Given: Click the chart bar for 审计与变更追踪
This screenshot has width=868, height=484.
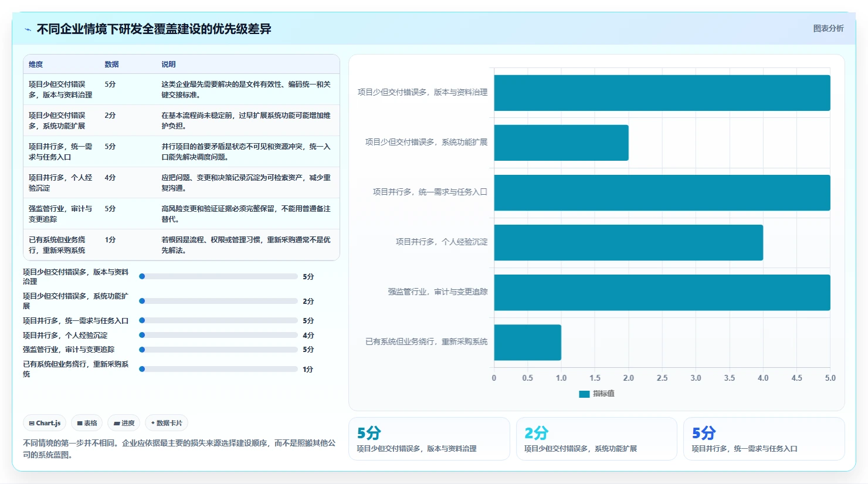Looking at the screenshot, I should coord(662,292).
